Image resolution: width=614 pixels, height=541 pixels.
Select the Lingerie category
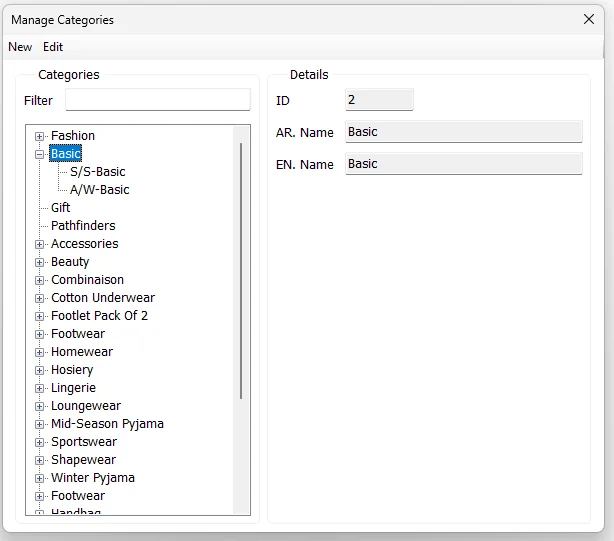73,388
